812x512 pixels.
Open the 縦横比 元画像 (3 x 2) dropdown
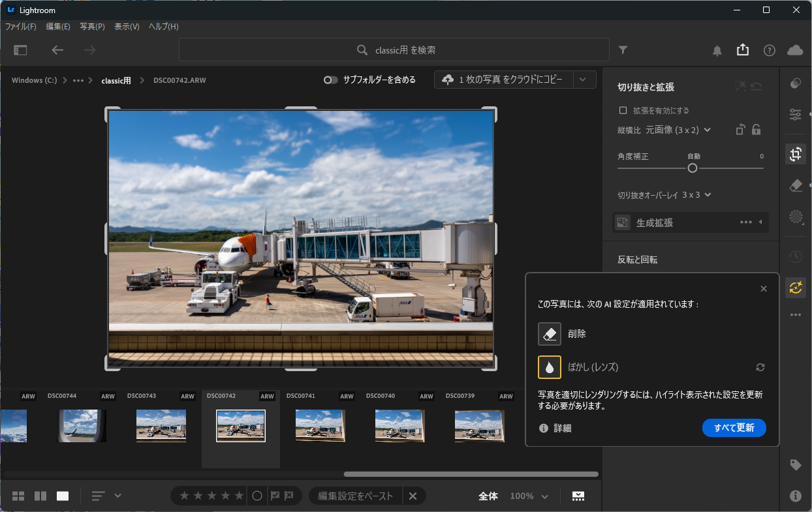tap(678, 130)
